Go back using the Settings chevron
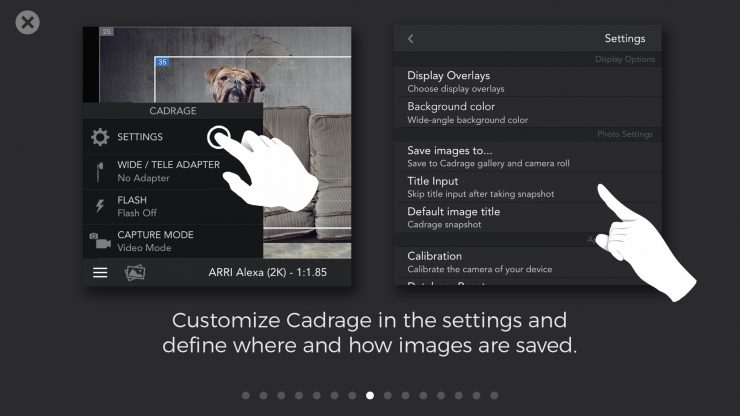 pyautogui.click(x=410, y=39)
